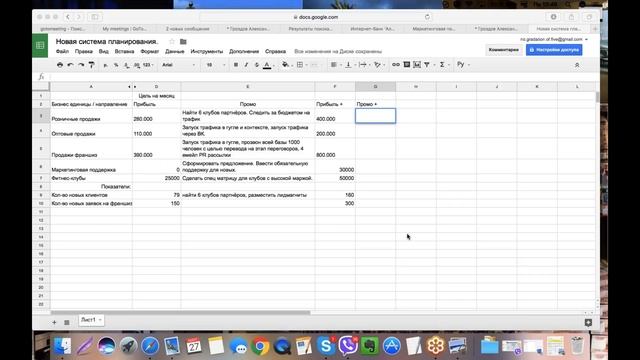640x360 pixels.
Task: Open the text color picker
Action: point(267,65)
